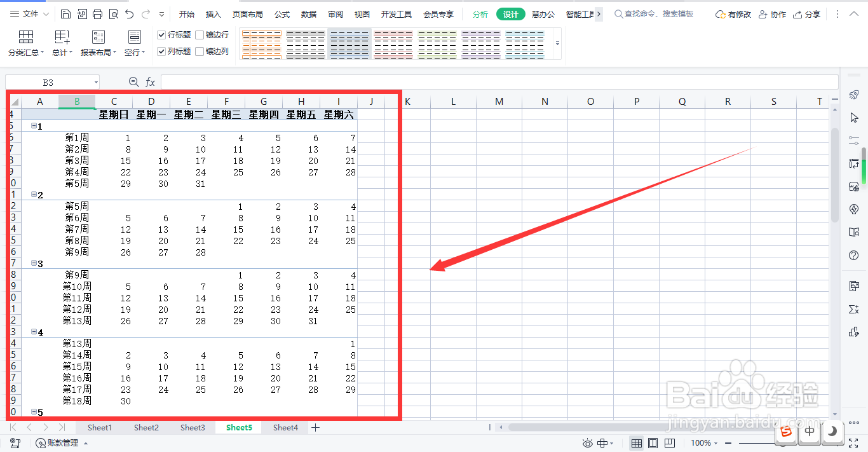Screen dimensions: 868x452
Task: Switch to Sheet1 tab
Action: point(100,428)
